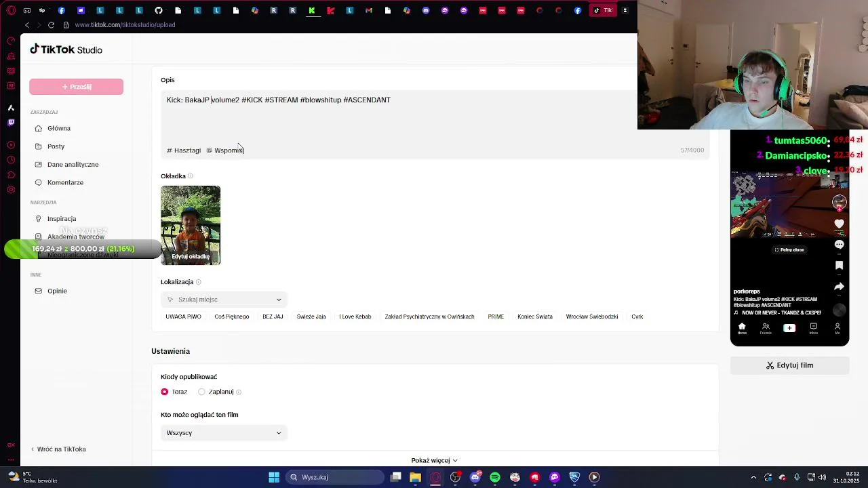868x488 pixels.
Task: Select the Zaplanuj schedule radio button
Action: tap(201, 392)
